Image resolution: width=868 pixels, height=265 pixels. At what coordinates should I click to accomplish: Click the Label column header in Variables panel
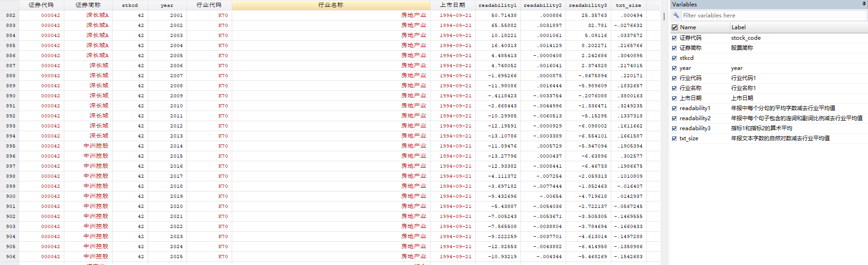click(798, 27)
